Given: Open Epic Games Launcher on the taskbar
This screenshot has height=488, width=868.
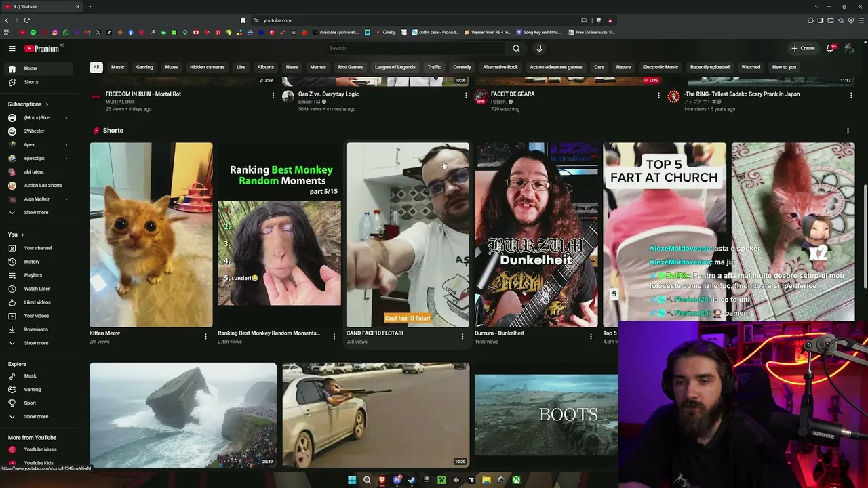Looking at the screenshot, I should tap(427, 480).
